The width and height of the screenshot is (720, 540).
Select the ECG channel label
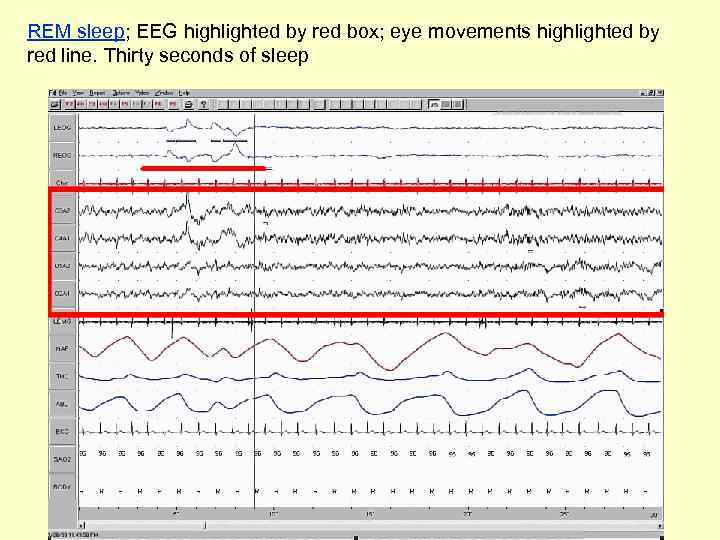62,432
